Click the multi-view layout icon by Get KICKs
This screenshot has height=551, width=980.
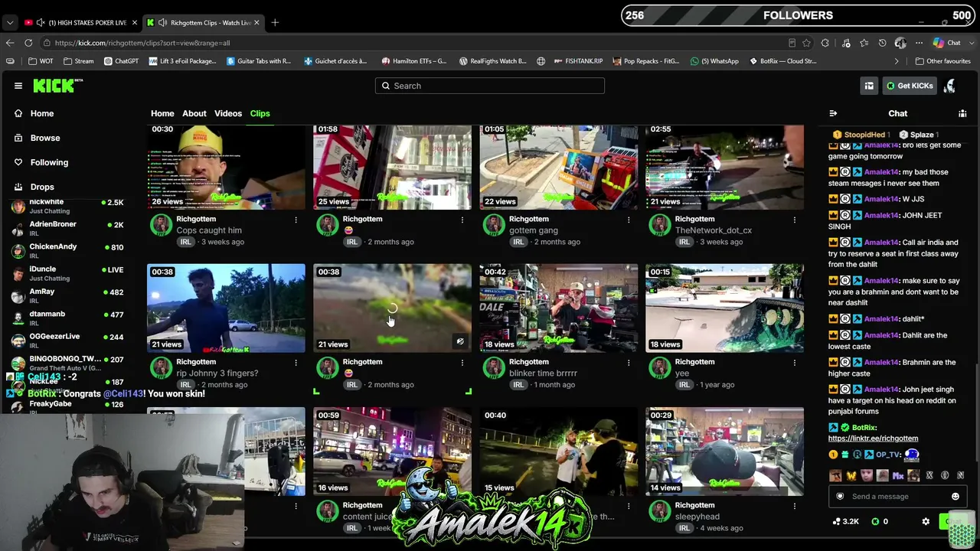(x=869, y=86)
